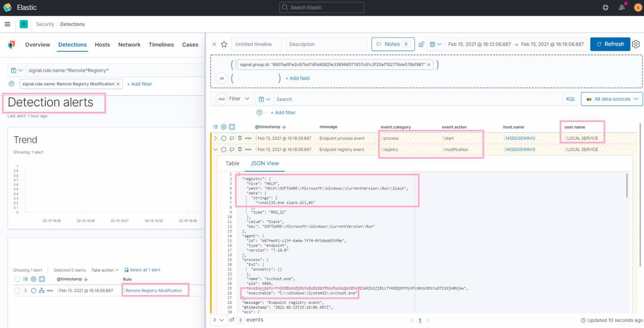The width and height of the screenshot is (644, 328).
Task: Enter full screen for the alerts table
Action: tap(42, 279)
